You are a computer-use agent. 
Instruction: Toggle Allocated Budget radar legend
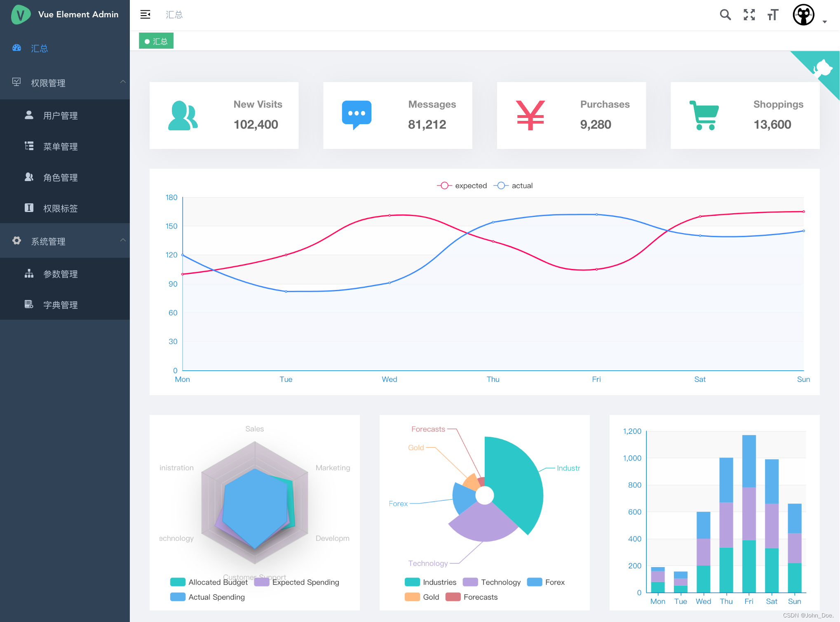209,582
